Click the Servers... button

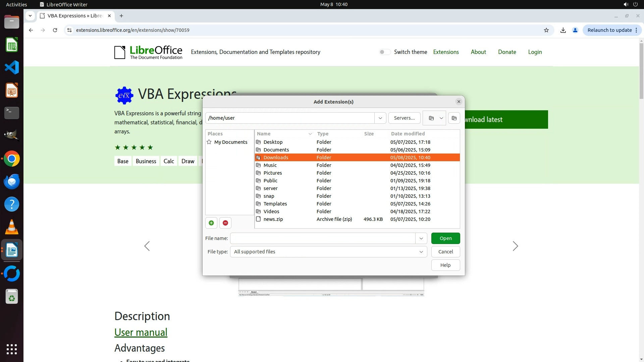pos(404,118)
